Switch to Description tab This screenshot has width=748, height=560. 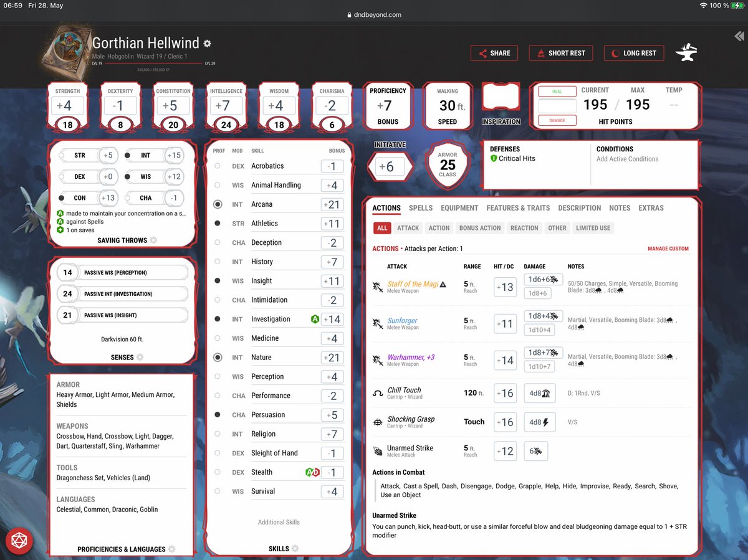[580, 208]
